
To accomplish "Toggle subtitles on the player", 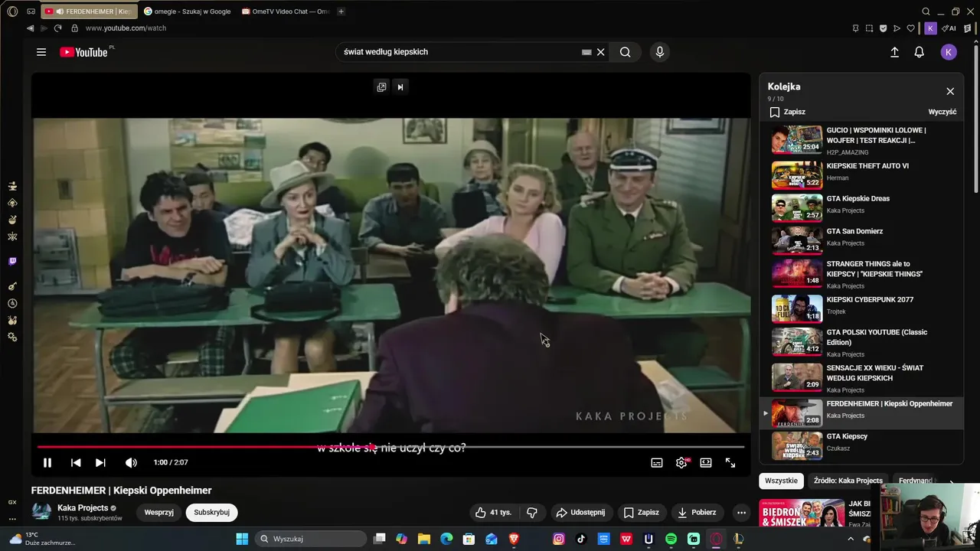I will point(657,462).
